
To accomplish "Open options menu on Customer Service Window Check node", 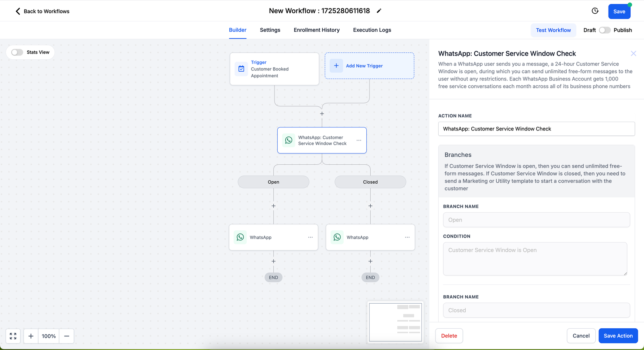I will click(359, 140).
